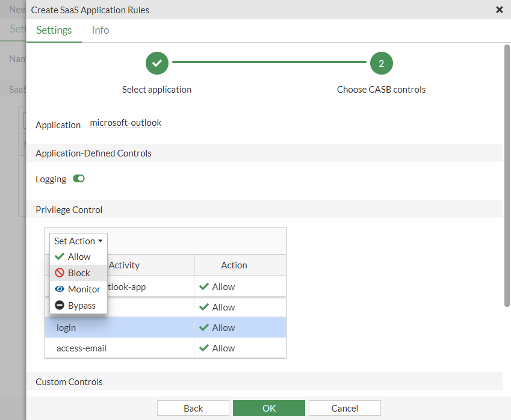Viewport: 511px width, 420px height.
Task: Click the Cancel button
Action: point(345,408)
